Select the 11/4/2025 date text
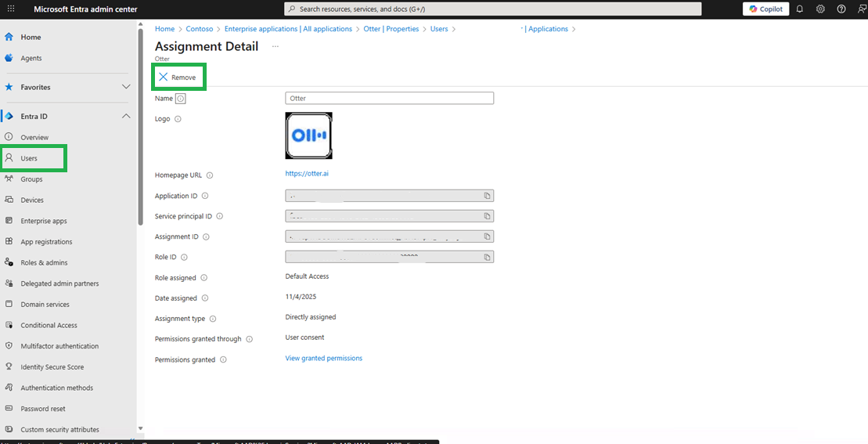 pyautogui.click(x=301, y=297)
